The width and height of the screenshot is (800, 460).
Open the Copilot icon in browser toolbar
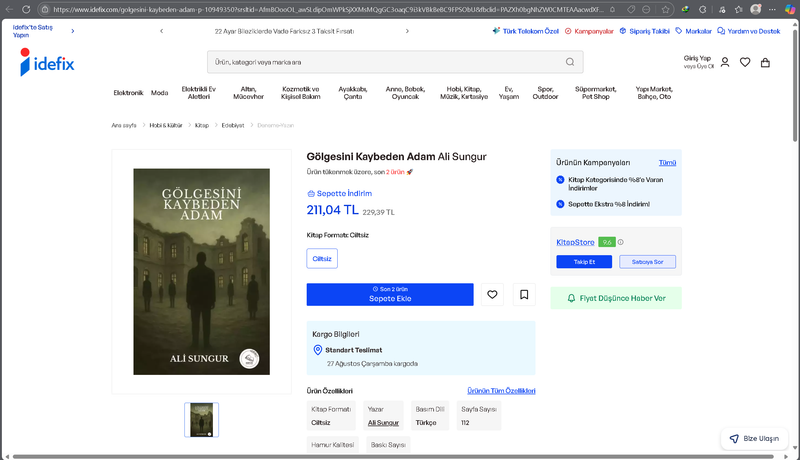[x=789, y=9]
